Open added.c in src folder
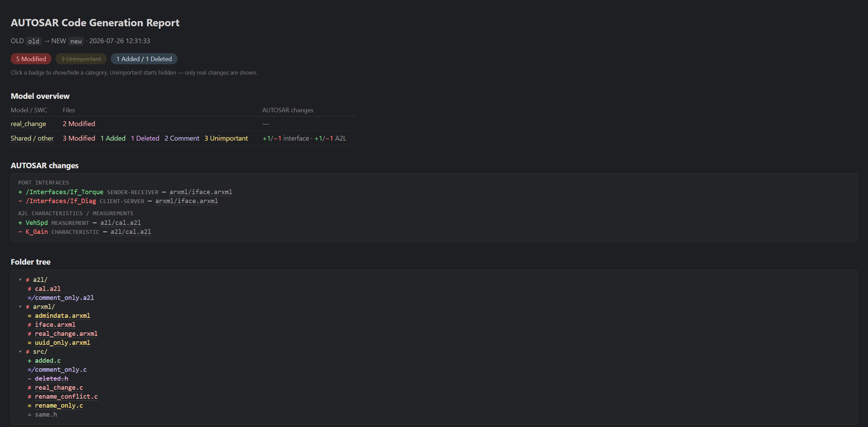The height and width of the screenshot is (427, 868). [x=48, y=360]
